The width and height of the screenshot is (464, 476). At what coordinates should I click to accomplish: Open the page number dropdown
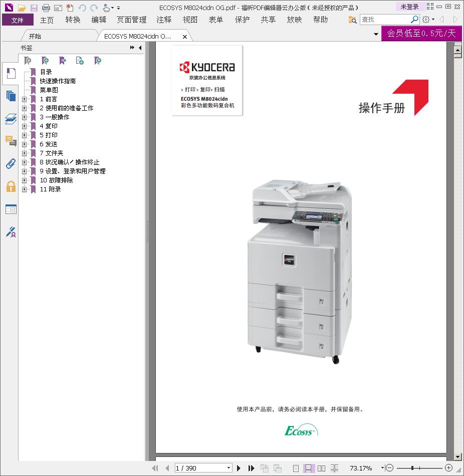click(229, 468)
